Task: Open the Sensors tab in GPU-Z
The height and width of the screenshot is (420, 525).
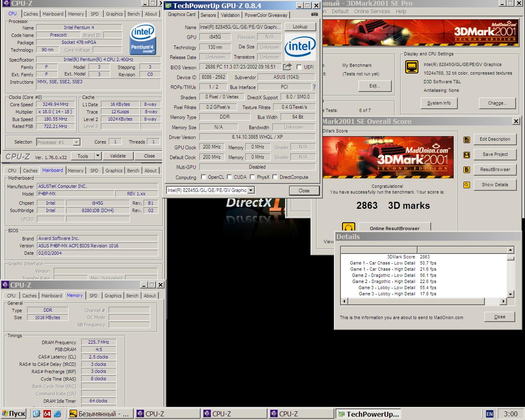Action: click(208, 15)
